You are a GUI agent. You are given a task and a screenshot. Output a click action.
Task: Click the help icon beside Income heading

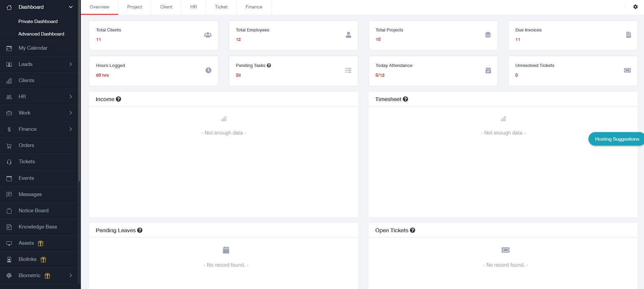tap(118, 99)
